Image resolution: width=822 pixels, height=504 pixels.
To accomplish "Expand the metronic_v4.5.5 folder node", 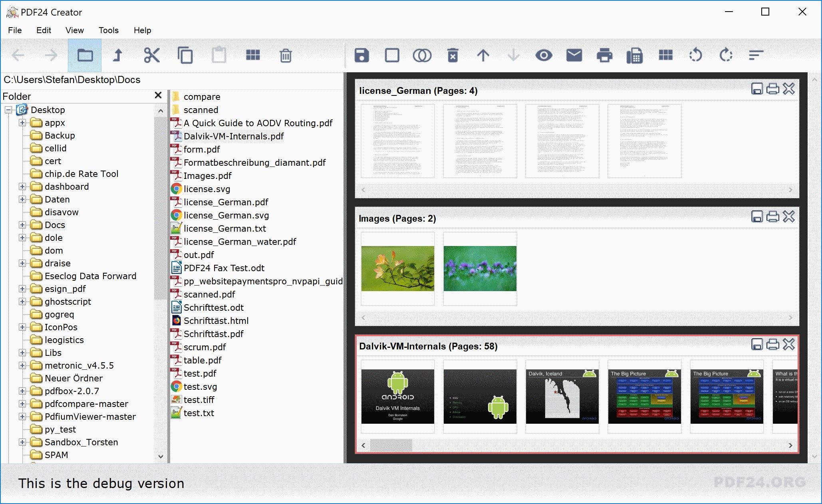I will [x=22, y=365].
